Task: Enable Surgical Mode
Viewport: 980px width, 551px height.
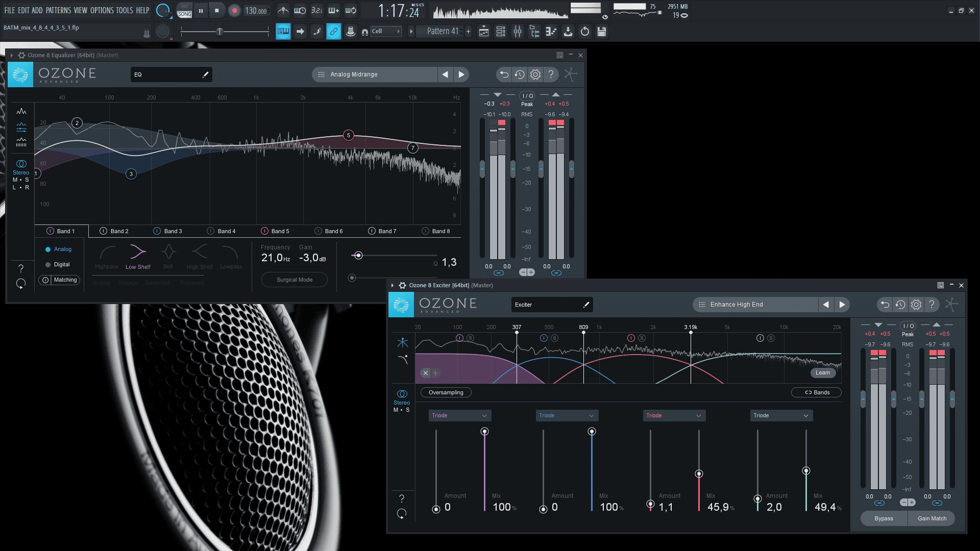Action: pyautogui.click(x=295, y=280)
